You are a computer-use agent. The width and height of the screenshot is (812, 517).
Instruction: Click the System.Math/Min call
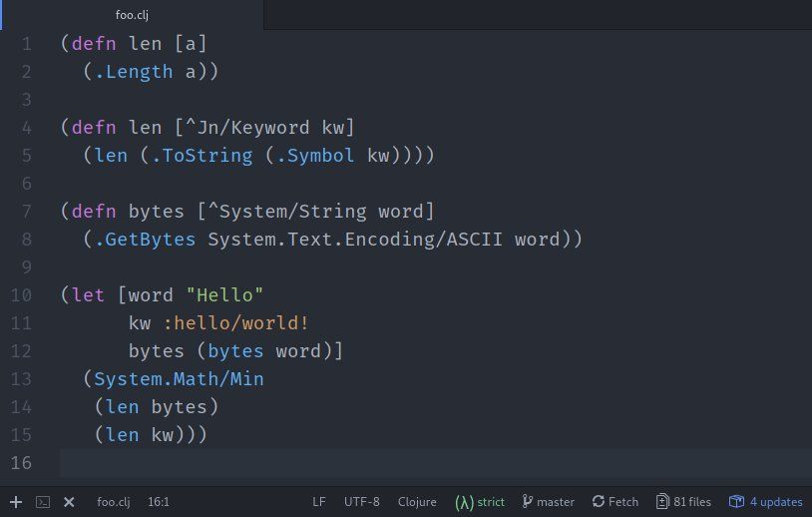[x=179, y=379]
